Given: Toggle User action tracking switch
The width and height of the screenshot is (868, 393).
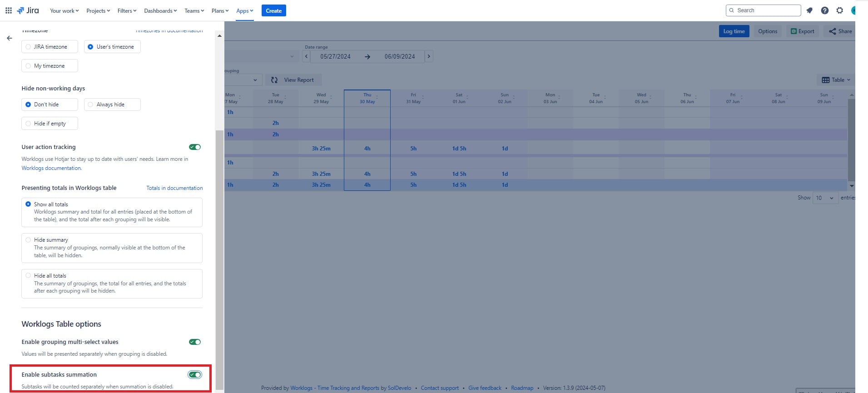Looking at the screenshot, I should click(195, 147).
